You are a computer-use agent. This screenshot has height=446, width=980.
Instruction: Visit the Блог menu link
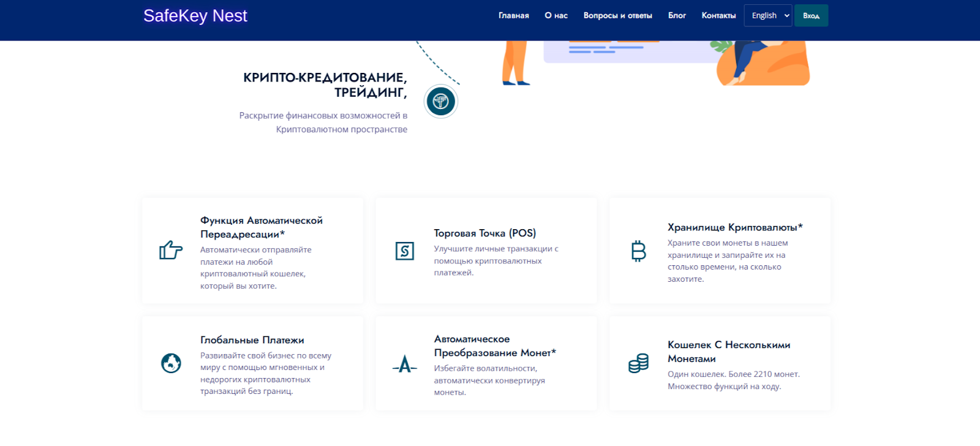pyautogui.click(x=677, y=15)
